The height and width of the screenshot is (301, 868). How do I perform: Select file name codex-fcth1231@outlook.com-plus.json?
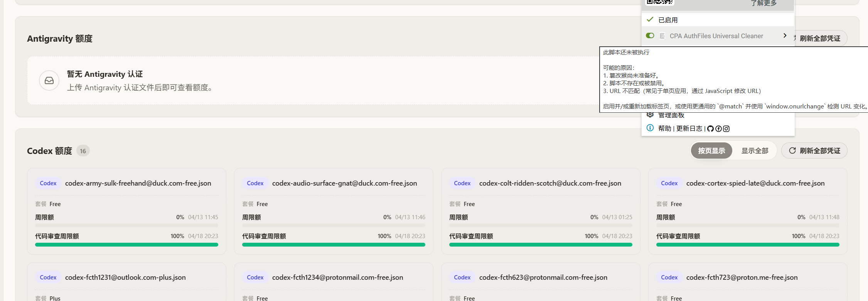coord(125,277)
